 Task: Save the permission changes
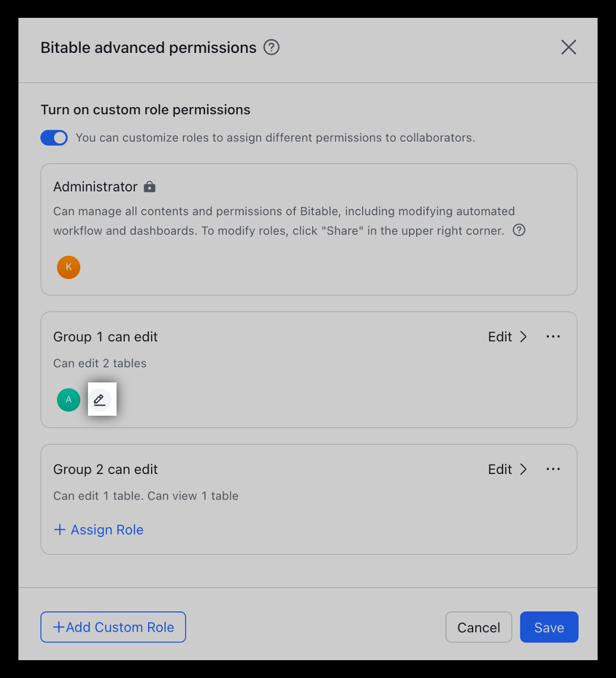(549, 627)
